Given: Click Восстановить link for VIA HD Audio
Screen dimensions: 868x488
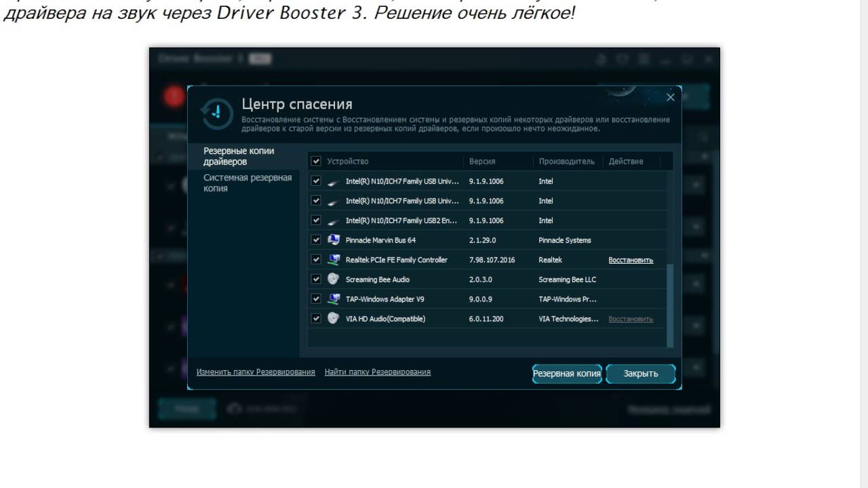Looking at the screenshot, I should pos(631,319).
